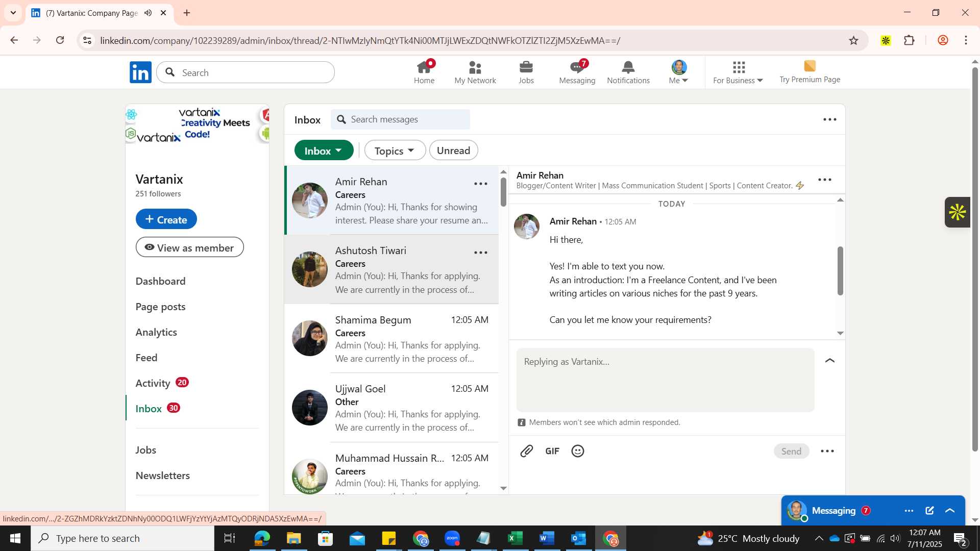Viewport: 980px width, 551px height.
Task: Reload the browser page
Action: 60,40
